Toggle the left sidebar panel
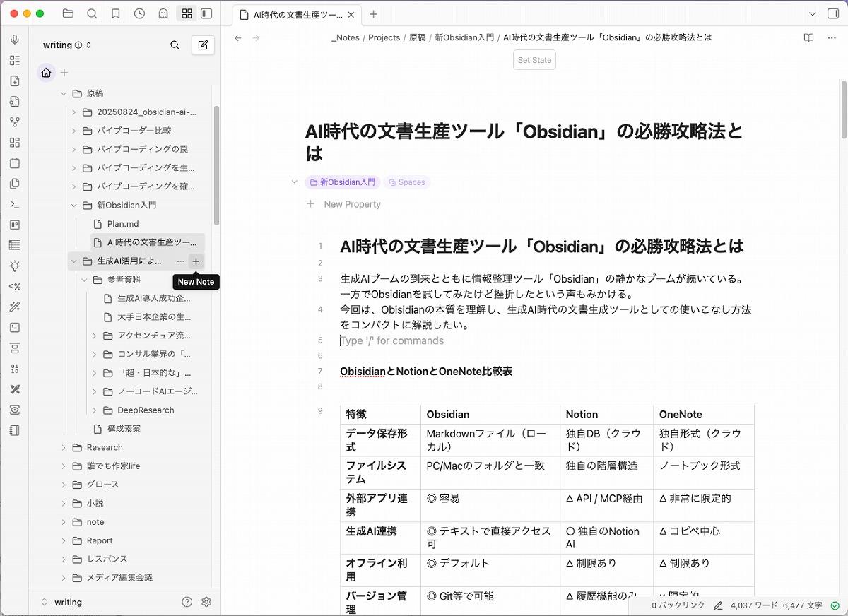This screenshot has width=848, height=616. pos(206,13)
